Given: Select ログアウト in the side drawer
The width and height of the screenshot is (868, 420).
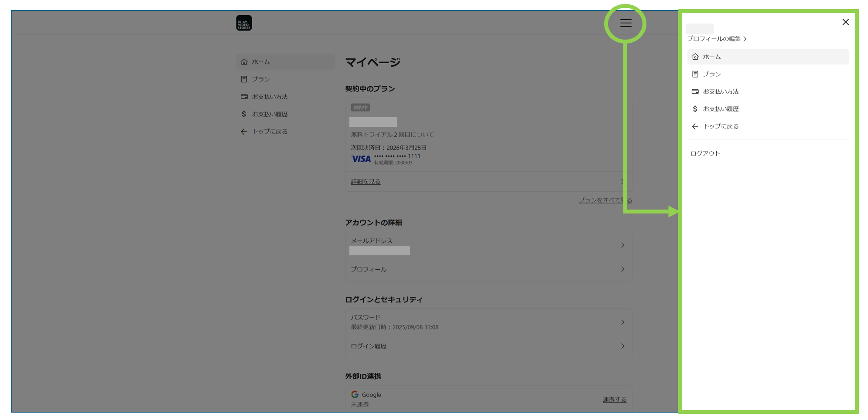Looking at the screenshot, I should pyautogui.click(x=705, y=153).
